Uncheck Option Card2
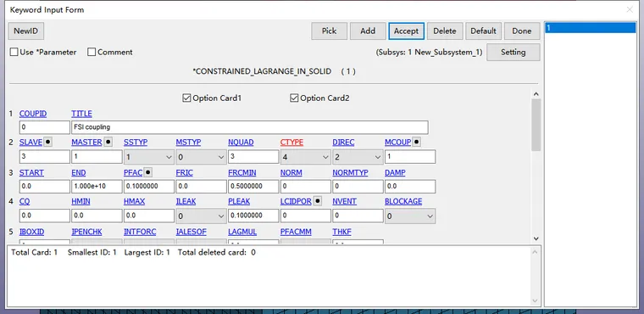The width and height of the screenshot is (644, 314). [x=294, y=98]
